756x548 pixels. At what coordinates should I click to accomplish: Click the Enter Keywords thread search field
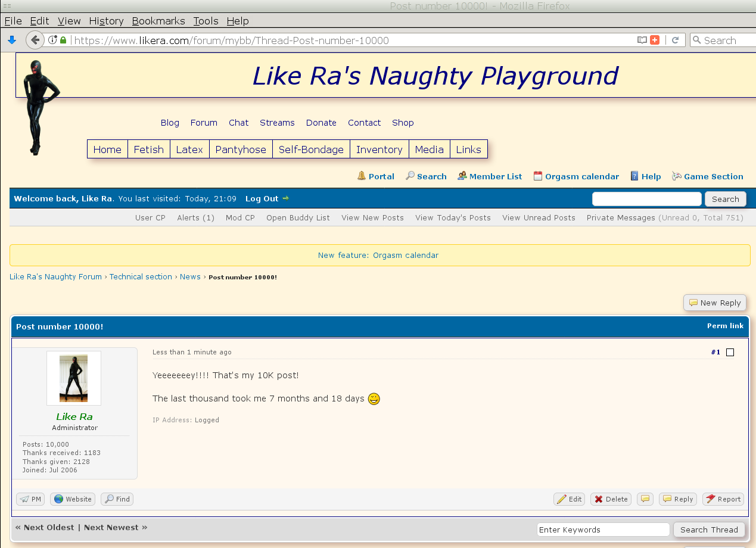(603, 530)
